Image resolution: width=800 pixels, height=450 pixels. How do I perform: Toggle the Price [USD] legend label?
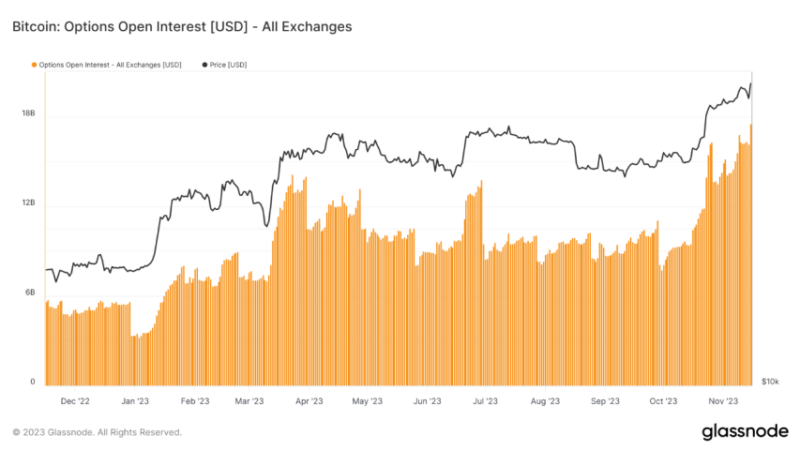point(229,65)
